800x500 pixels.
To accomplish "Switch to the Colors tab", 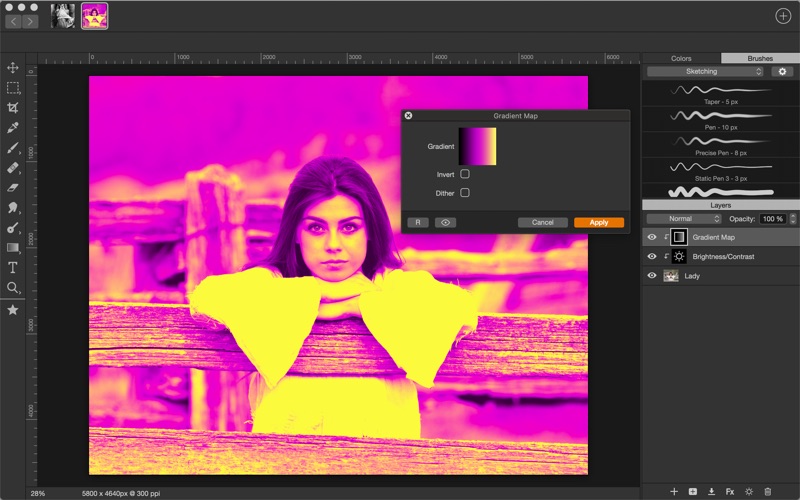I will [681, 58].
